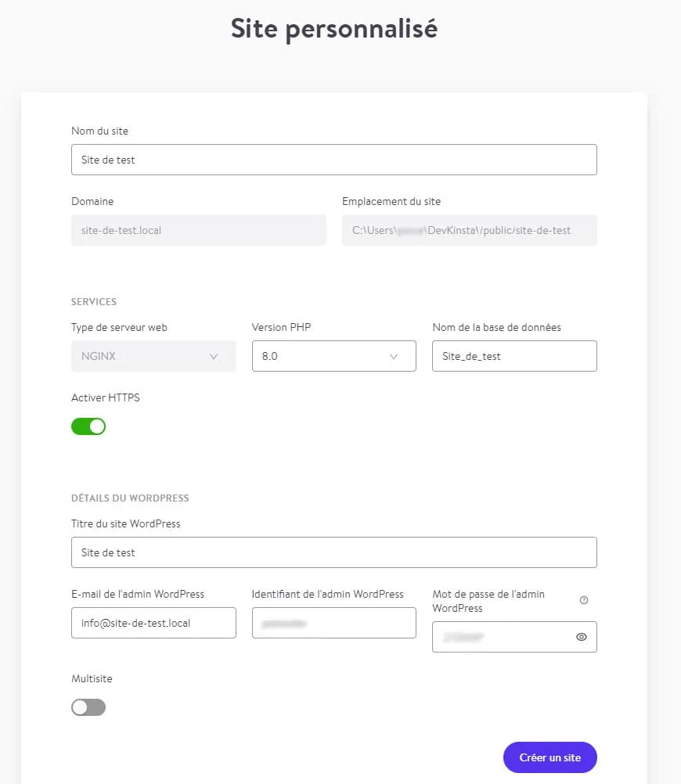Click the E-mail de l'admin WordPress field

[x=153, y=623]
